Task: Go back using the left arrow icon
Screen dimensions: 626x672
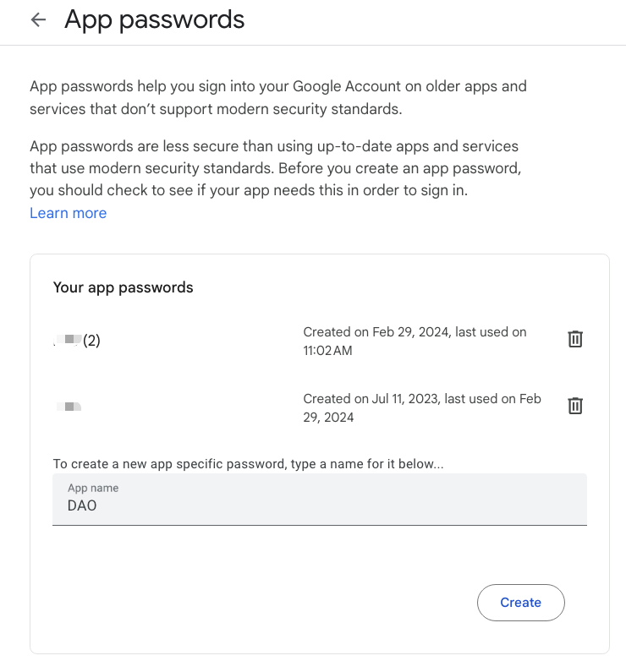Action: pyautogui.click(x=39, y=19)
